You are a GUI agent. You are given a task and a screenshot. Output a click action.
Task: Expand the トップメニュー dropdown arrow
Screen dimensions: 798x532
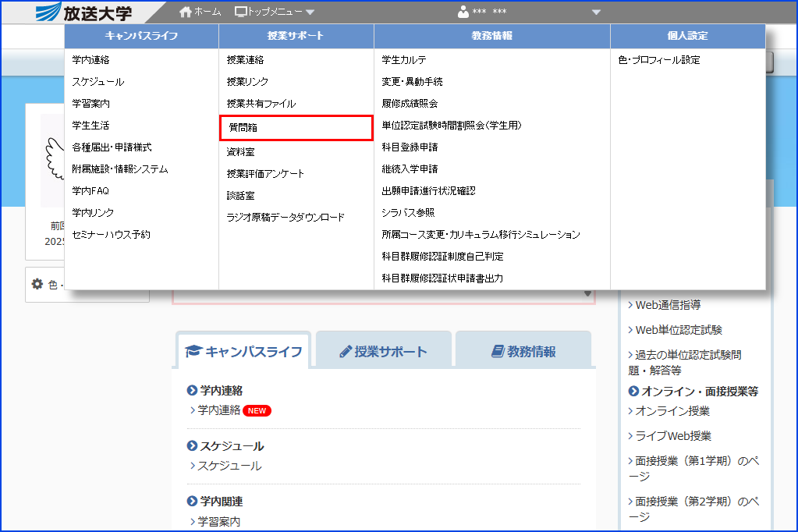(x=310, y=12)
